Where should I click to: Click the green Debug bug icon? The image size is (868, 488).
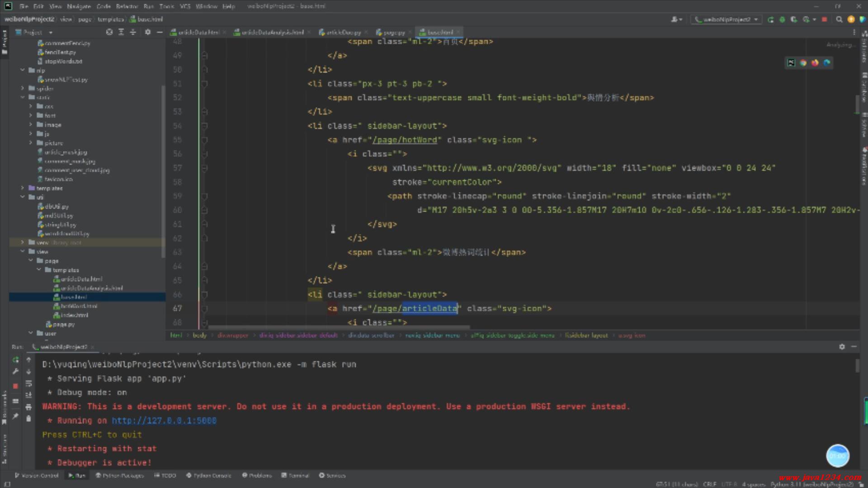[782, 19]
